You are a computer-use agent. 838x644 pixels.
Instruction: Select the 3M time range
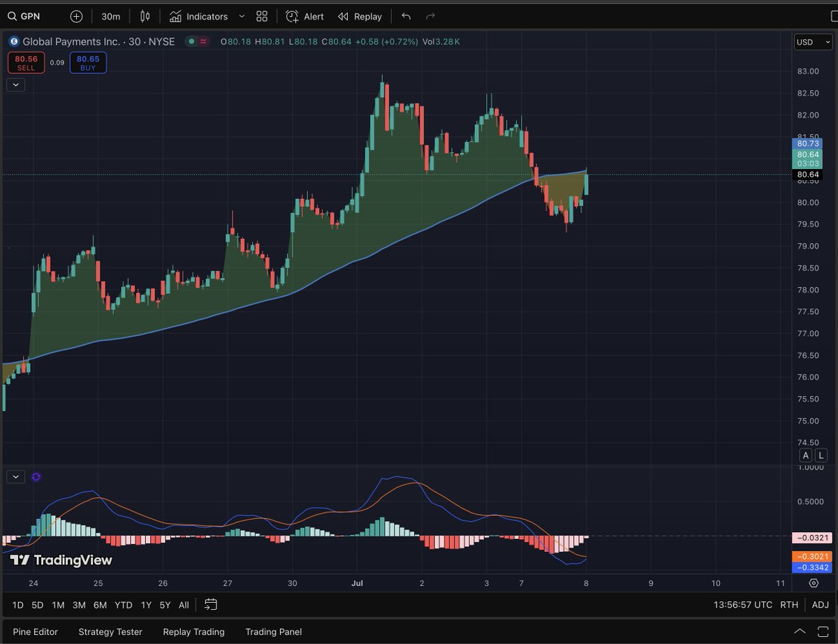tap(79, 605)
